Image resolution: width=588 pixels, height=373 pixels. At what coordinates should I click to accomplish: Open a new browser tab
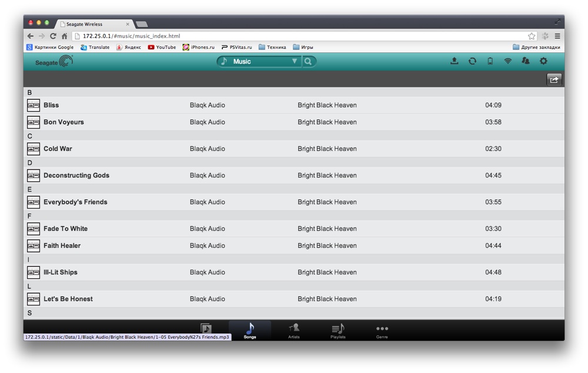[x=141, y=24]
